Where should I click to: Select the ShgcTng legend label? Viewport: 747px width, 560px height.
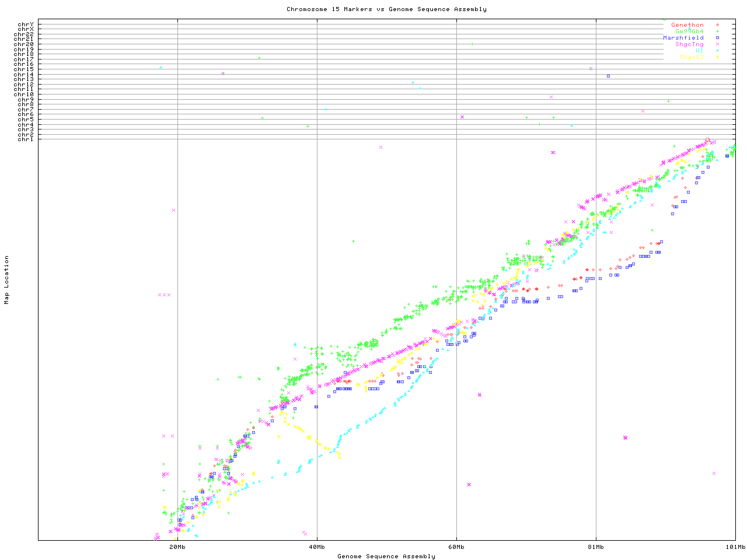(x=689, y=44)
